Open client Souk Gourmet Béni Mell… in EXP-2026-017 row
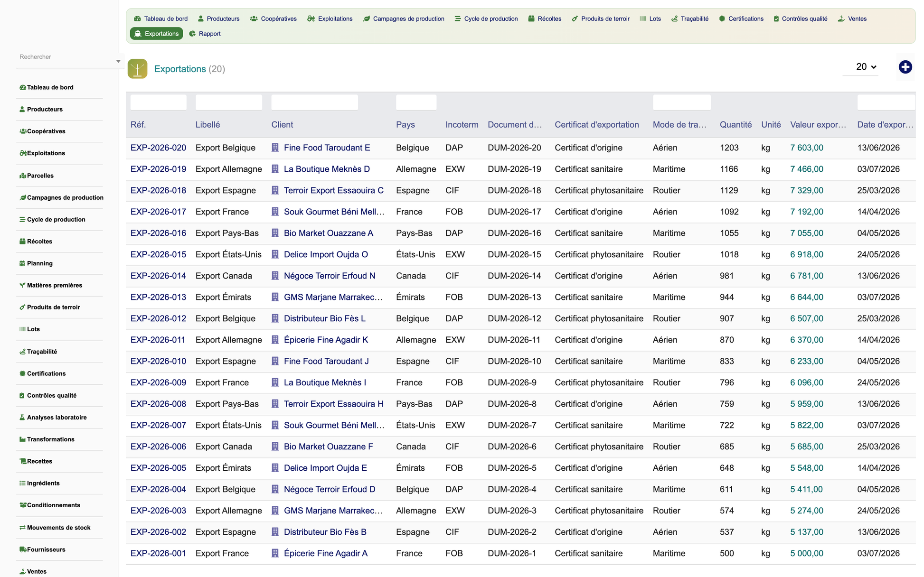924x577 pixels. click(x=334, y=212)
